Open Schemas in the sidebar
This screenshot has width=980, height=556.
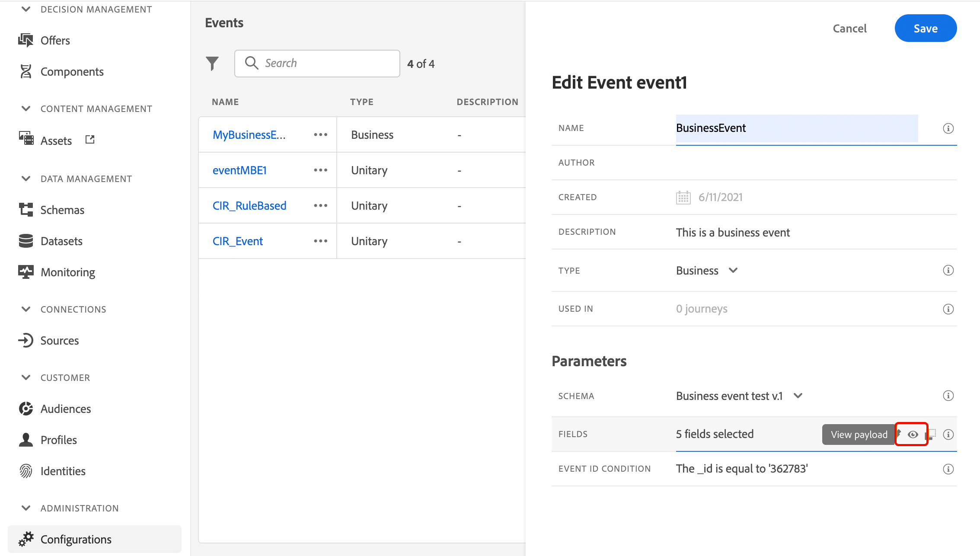pos(62,210)
